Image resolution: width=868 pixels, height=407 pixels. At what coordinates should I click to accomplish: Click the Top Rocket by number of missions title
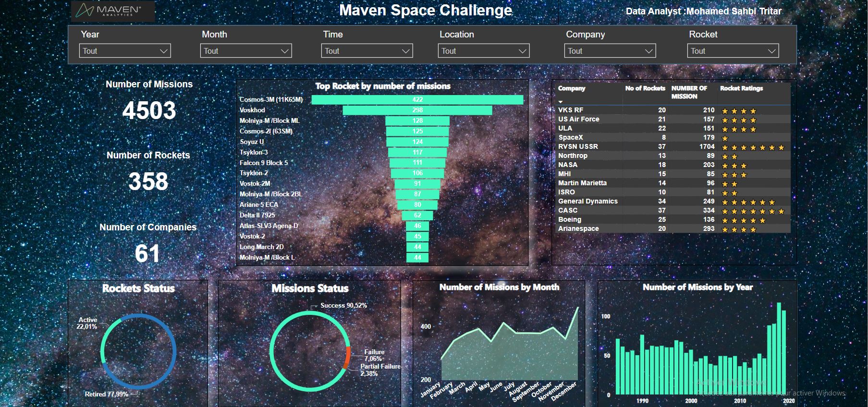click(x=383, y=86)
